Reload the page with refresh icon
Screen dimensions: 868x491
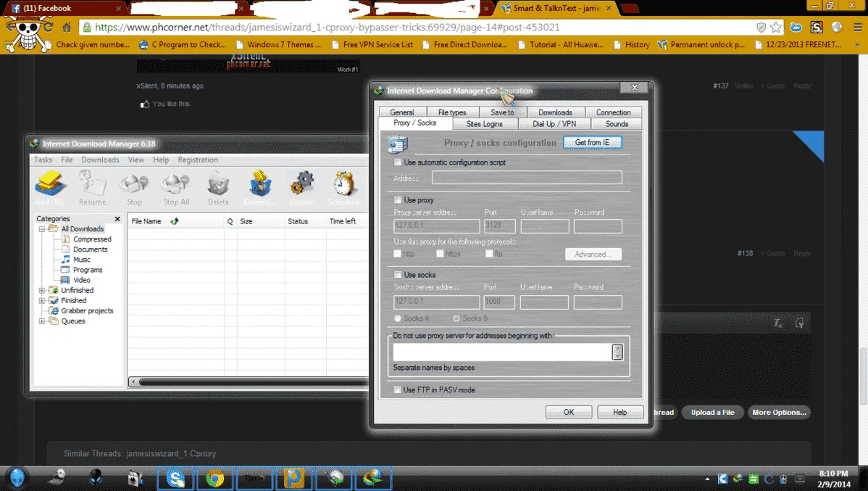[48, 27]
